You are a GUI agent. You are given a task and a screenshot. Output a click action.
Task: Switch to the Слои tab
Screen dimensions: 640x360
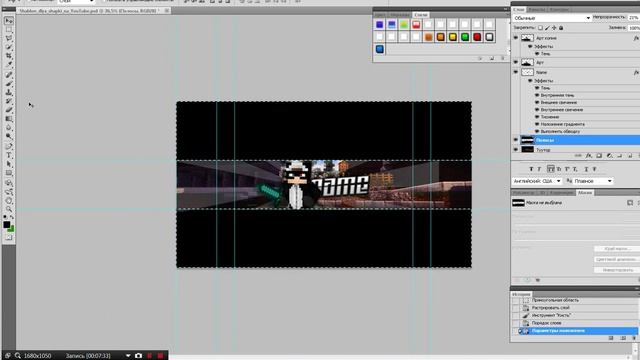(518, 9)
